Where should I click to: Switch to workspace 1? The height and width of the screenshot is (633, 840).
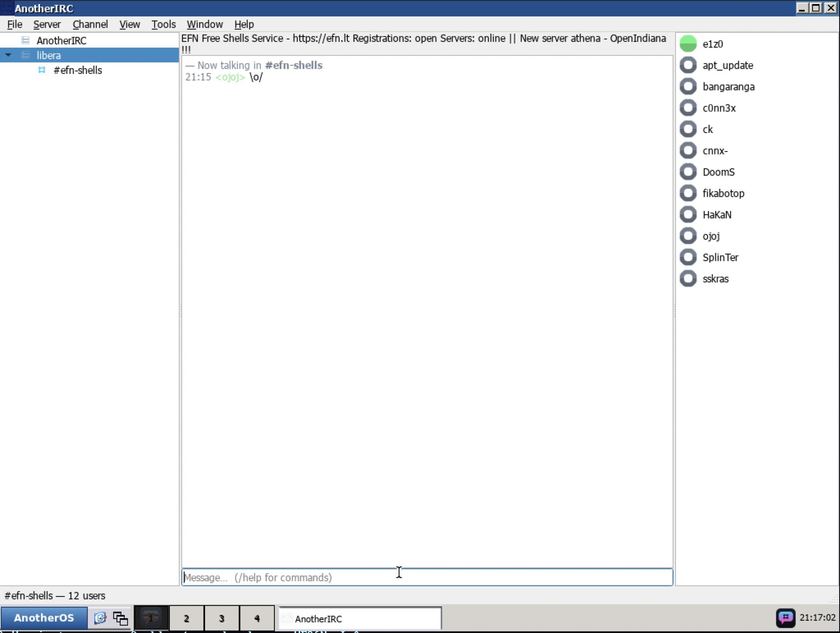tap(151, 618)
